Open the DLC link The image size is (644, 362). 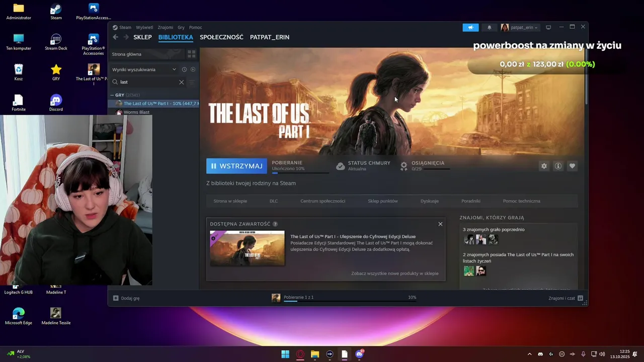(x=274, y=201)
